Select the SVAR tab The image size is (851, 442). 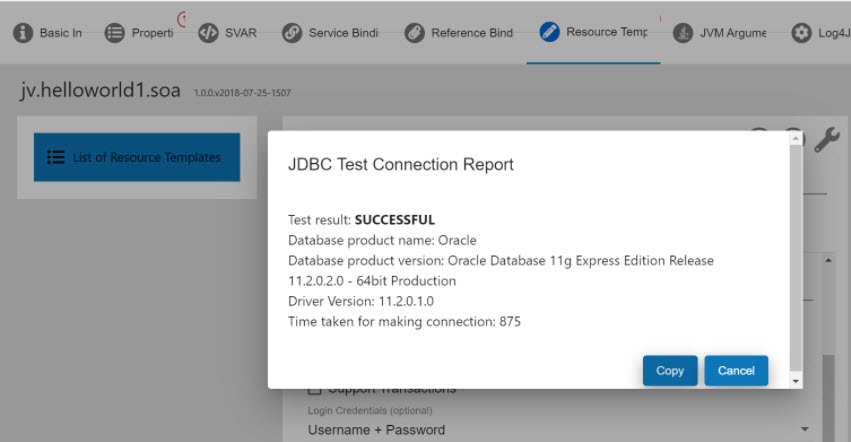click(240, 33)
